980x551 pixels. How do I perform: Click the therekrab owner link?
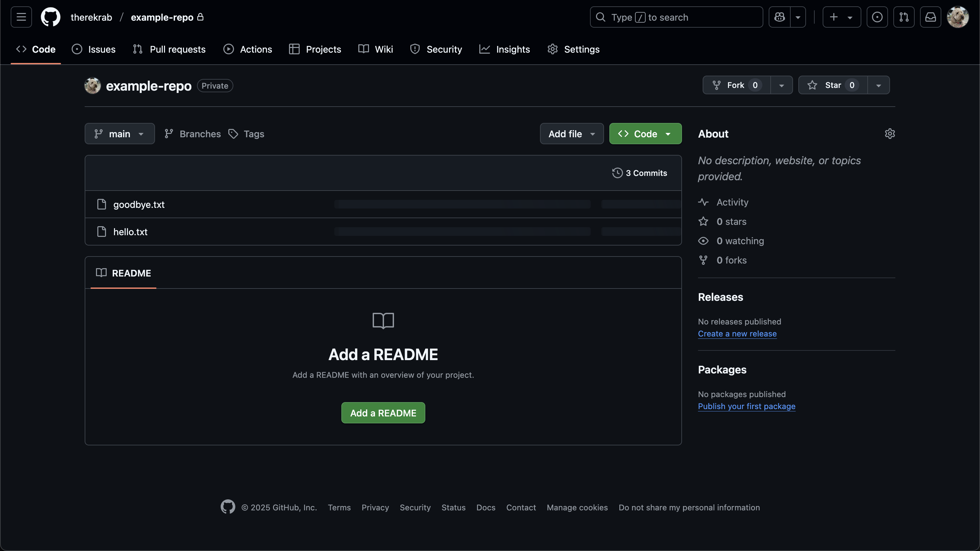click(91, 18)
